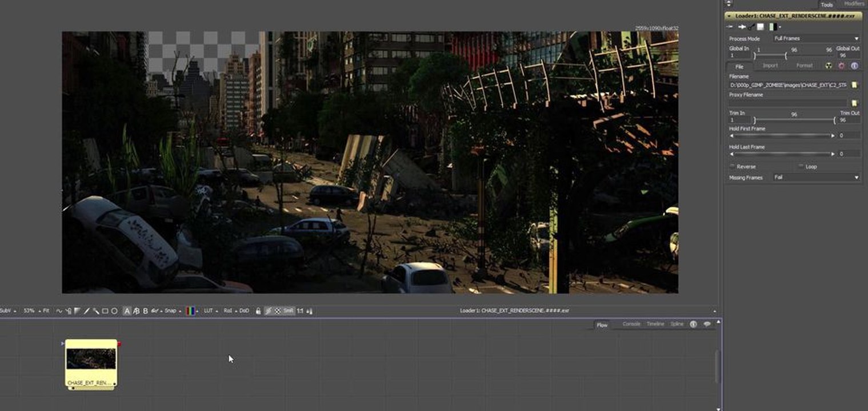Switch to the Flow tab
Image resolution: width=868 pixels, height=411 pixels.
tap(602, 325)
